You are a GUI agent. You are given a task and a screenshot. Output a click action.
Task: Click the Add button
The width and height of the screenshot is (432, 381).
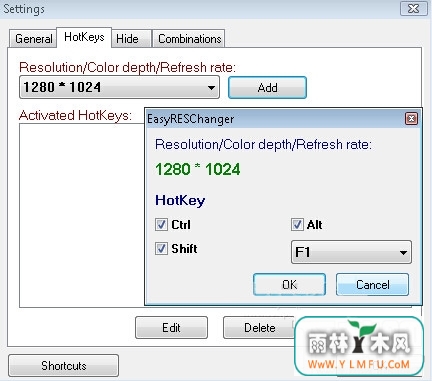(x=267, y=88)
